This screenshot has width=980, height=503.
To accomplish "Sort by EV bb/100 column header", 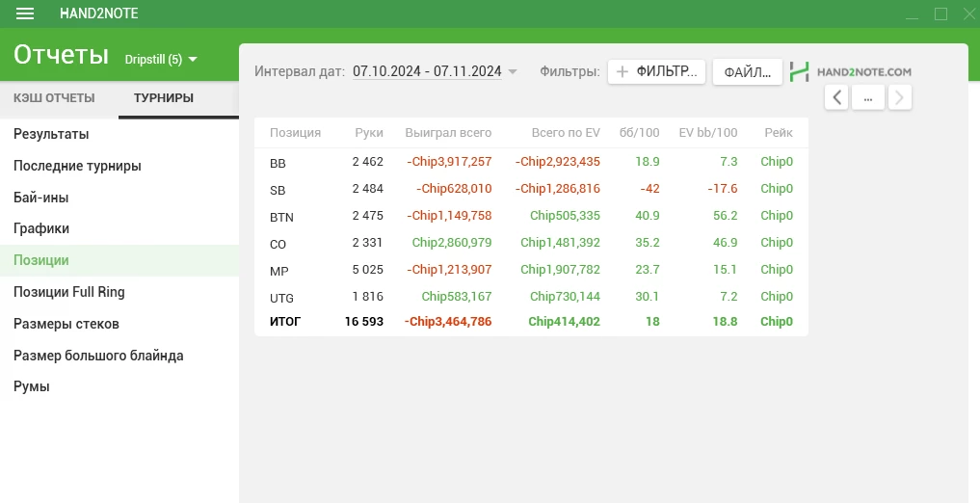I will click(707, 133).
